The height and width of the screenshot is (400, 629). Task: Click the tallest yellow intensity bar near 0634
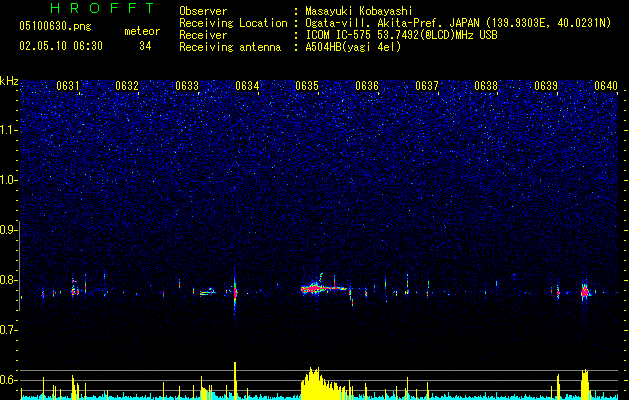coord(235,380)
